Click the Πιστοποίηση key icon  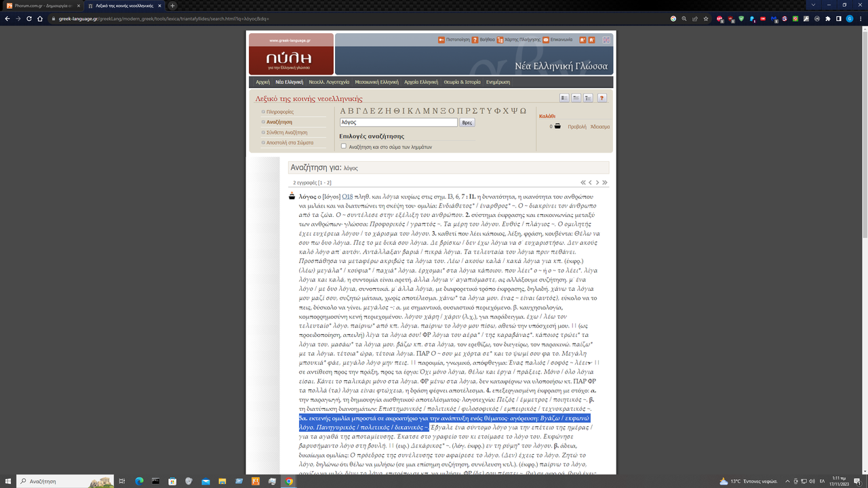tap(441, 40)
